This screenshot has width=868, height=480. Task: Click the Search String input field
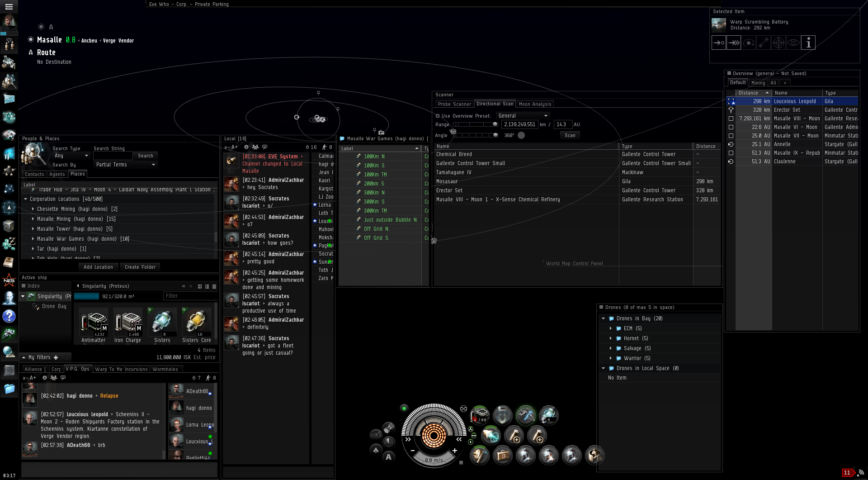tap(113, 156)
